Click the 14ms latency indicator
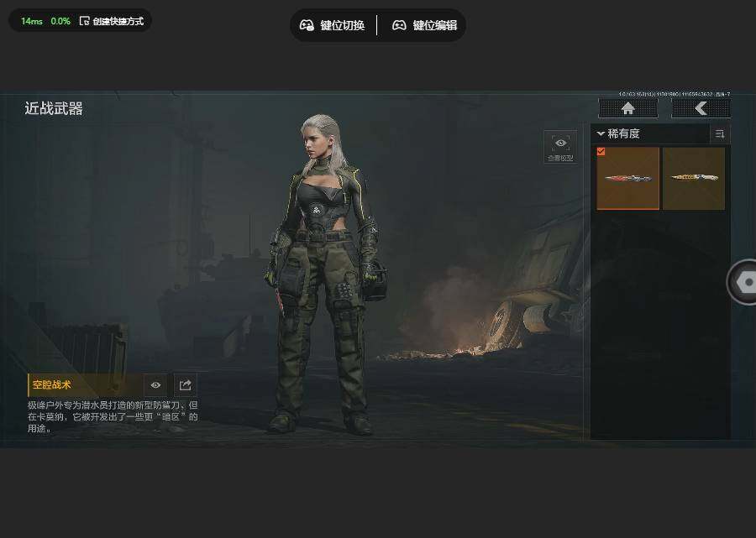This screenshot has width=756, height=538. click(x=31, y=21)
